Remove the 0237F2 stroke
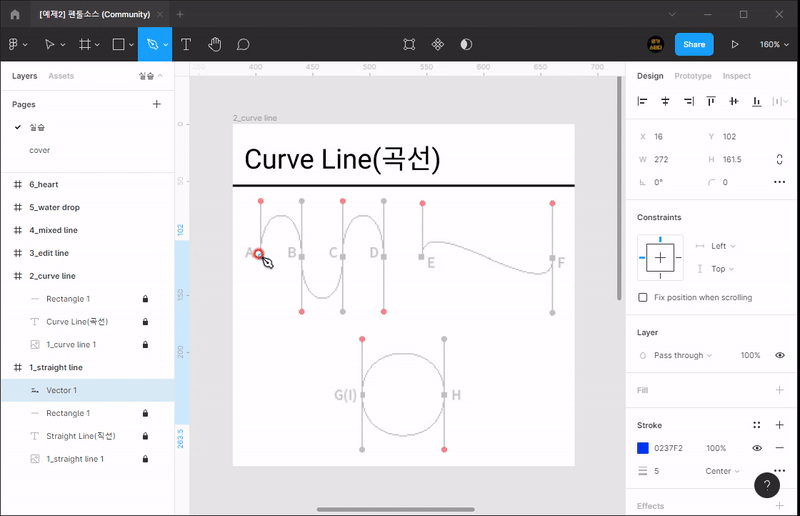This screenshot has height=516, width=800. click(x=780, y=448)
